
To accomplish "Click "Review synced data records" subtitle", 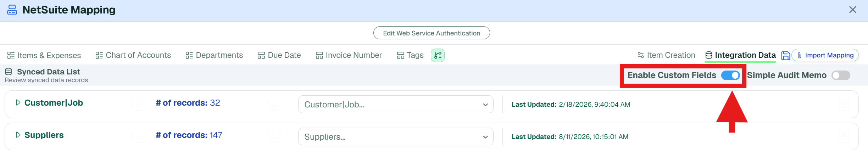I will pos(46,80).
